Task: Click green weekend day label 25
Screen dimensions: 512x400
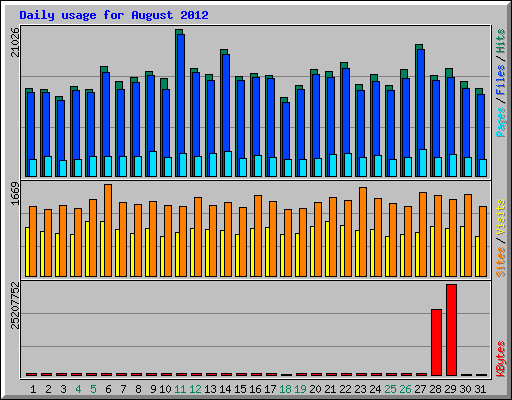Action: (390, 389)
